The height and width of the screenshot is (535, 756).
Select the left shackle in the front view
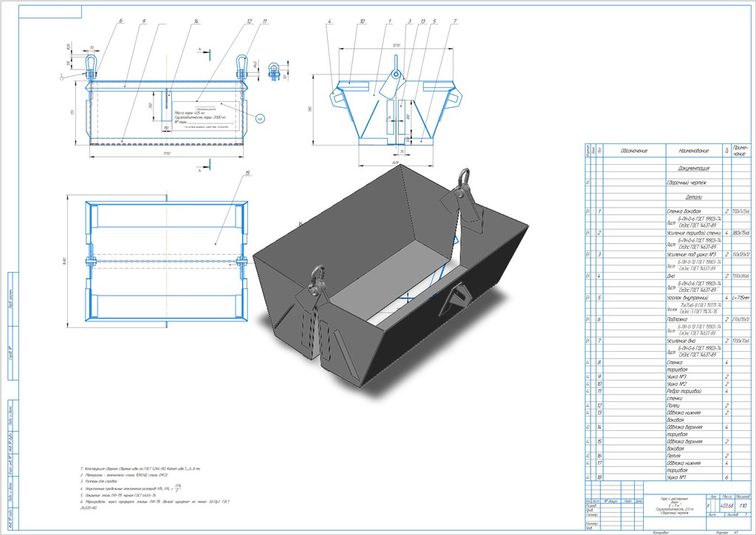[91, 67]
